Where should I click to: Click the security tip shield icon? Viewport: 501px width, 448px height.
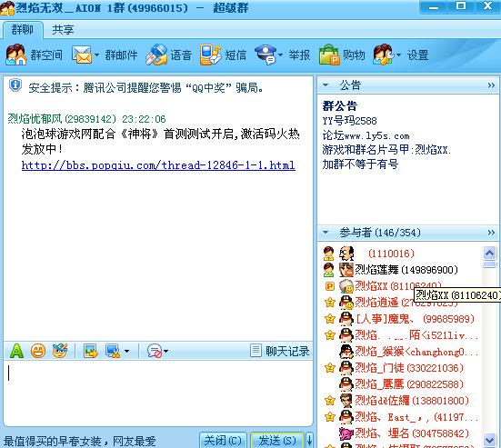(x=15, y=85)
